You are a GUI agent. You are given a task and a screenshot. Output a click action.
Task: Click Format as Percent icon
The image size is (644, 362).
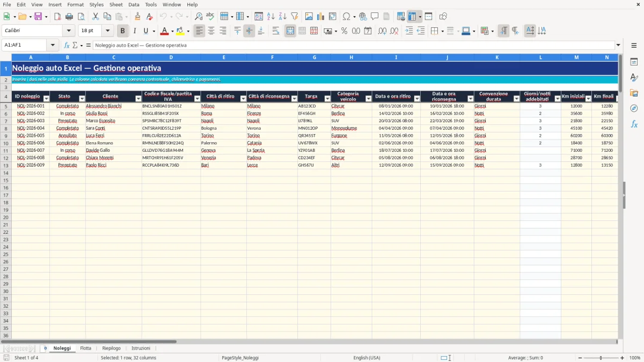coord(344,31)
